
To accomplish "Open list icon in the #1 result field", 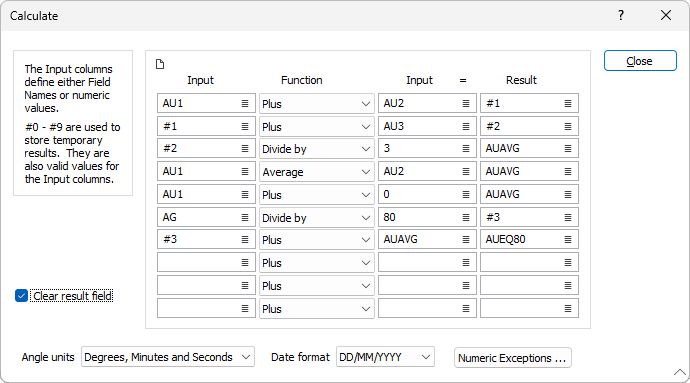I will pos(568,103).
